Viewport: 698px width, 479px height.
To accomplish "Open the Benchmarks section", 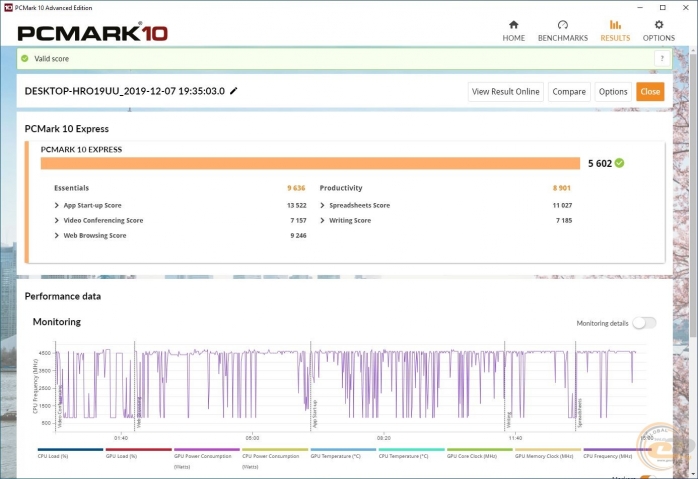I will 563,31.
